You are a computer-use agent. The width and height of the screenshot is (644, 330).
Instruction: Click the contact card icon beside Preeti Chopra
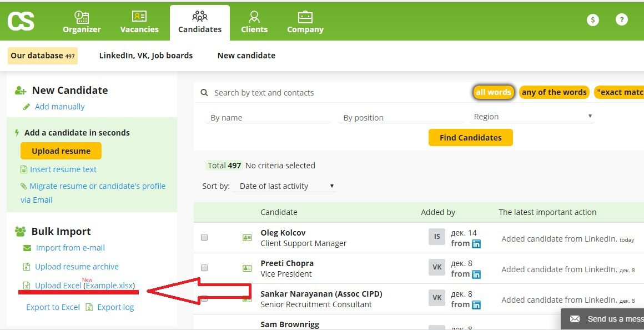point(247,267)
